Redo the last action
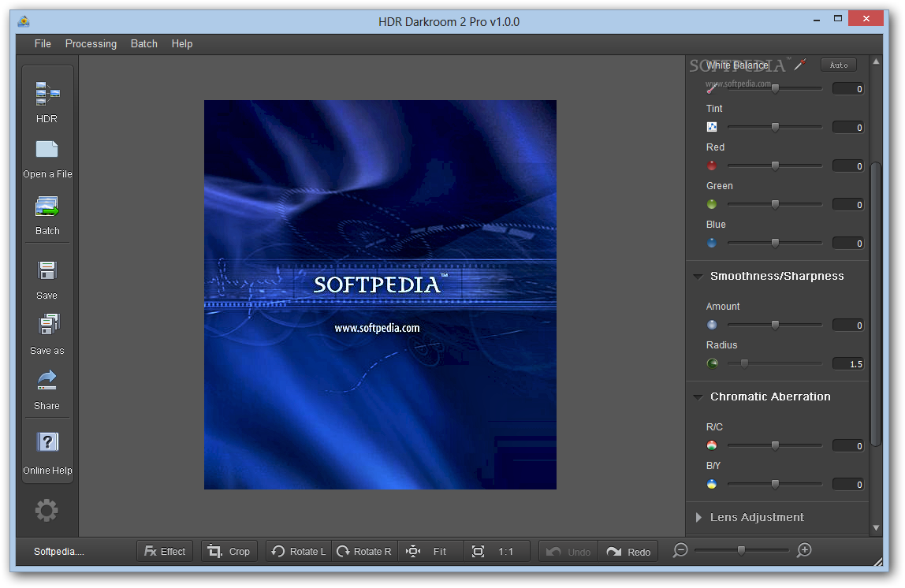The width and height of the screenshot is (905, 588). tap(628, 552)
